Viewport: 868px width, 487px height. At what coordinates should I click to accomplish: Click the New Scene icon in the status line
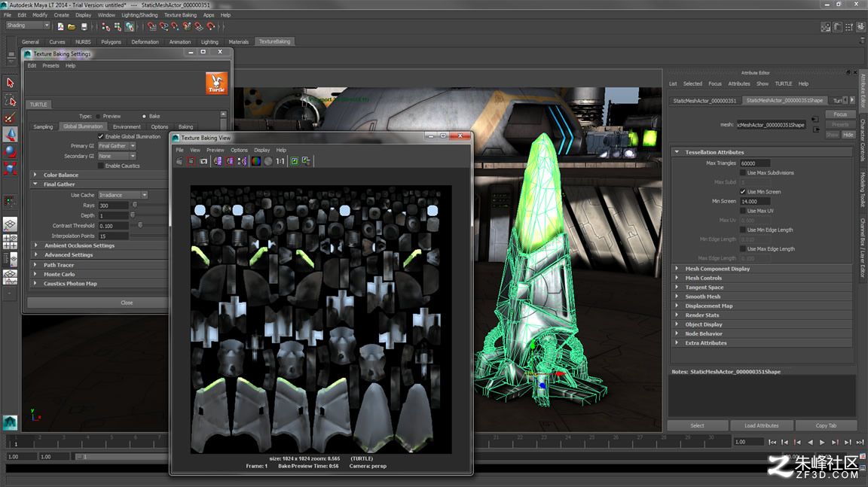click(x=60, y=26)
